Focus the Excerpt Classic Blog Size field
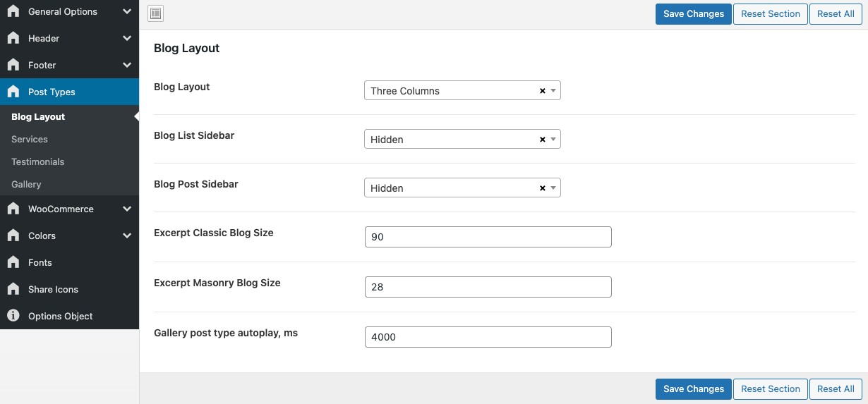Image resolution: width=868 pixels, height=404 pixels. (488, 237)
